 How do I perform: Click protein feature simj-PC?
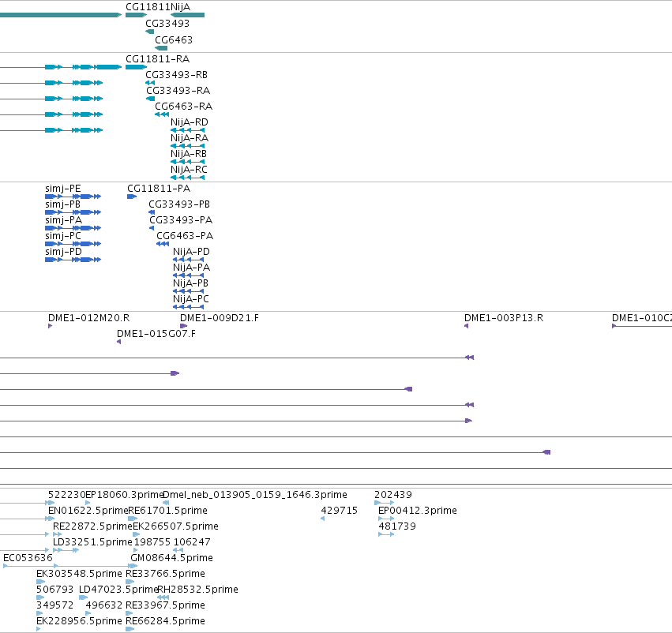point(62,236)
